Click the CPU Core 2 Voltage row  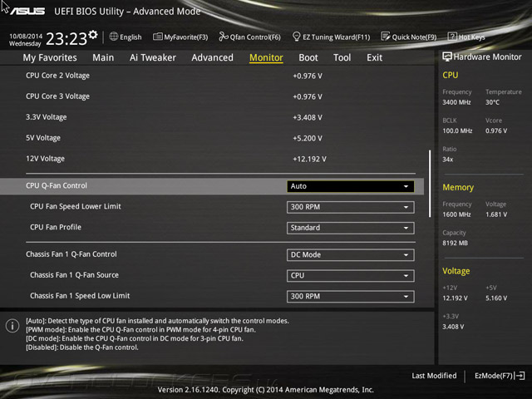tap(212, 76)
